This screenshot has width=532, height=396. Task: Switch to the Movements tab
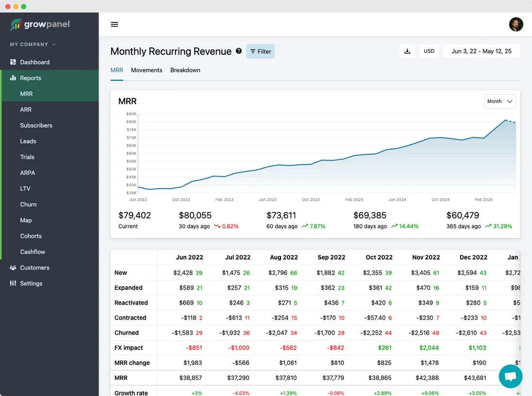pyautogui.click(x=147, y=70)
